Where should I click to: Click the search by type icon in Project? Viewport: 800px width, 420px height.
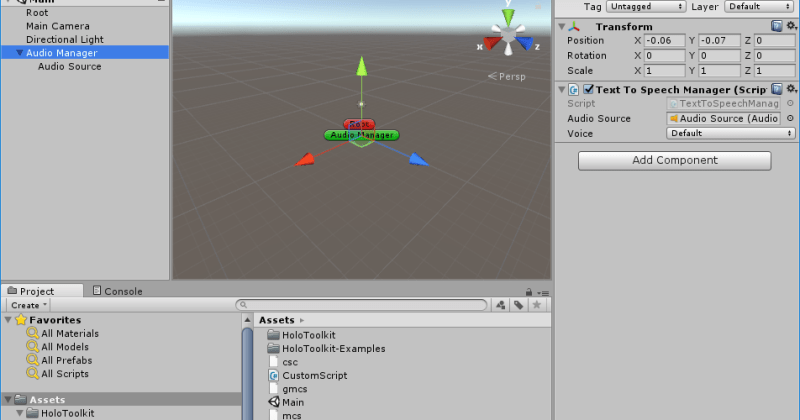click(x=501, y=305)
